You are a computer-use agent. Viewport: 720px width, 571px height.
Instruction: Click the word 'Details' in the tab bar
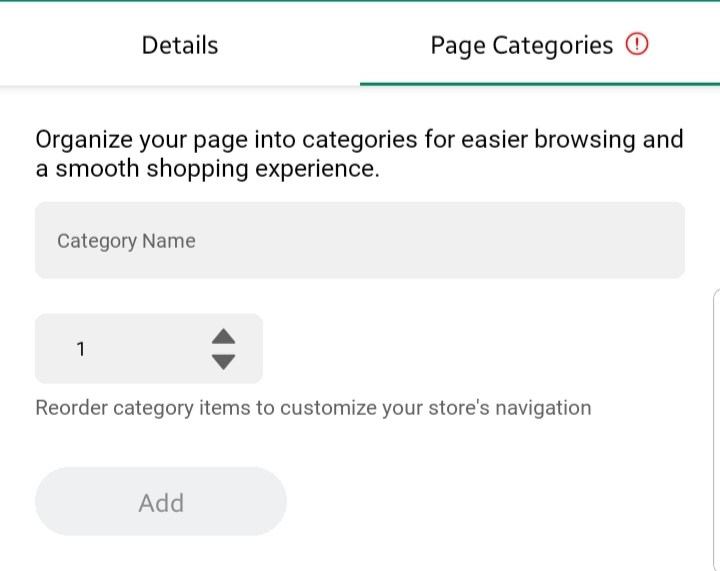click(x=180, y=45)
